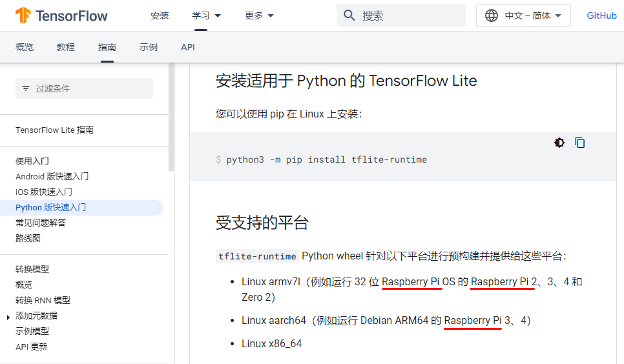Open Android 版快速入门 in sidebar
The image size is (624, 364).
point(52,176)
